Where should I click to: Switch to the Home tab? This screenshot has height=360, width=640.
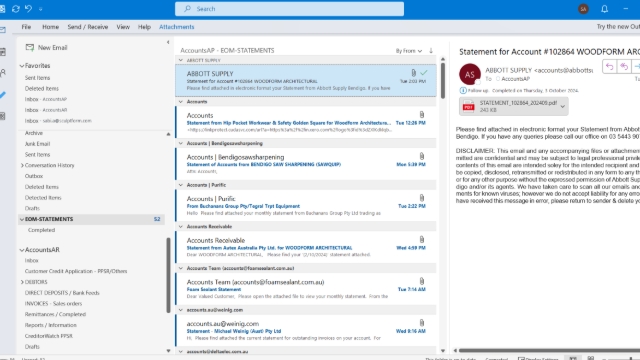(x=50, y=27)
